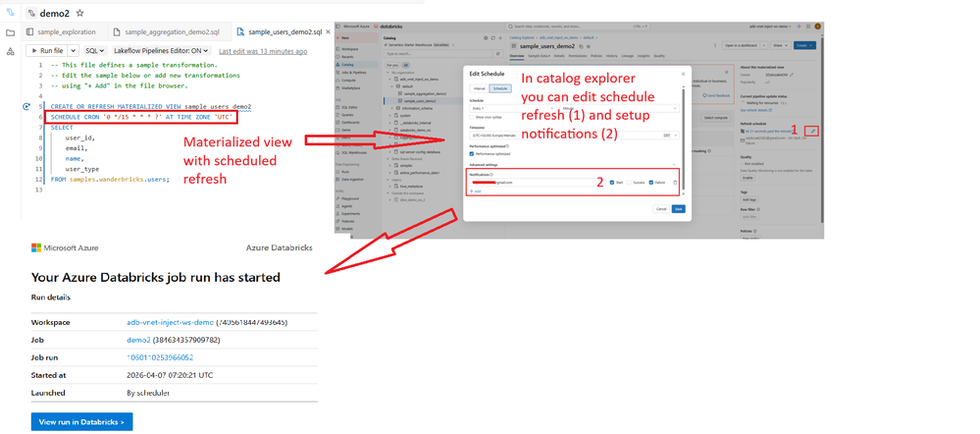Toggle the Start notification checkbox

click(x=612, y=182)
